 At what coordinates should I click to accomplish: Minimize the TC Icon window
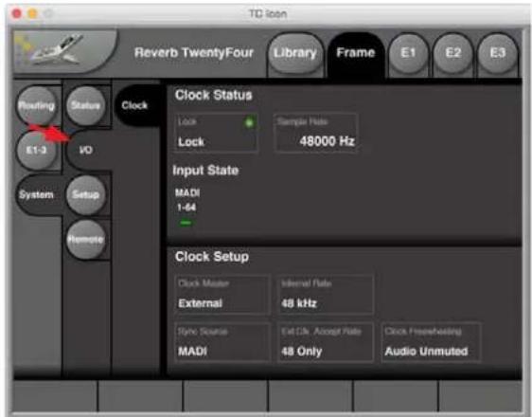32,13
